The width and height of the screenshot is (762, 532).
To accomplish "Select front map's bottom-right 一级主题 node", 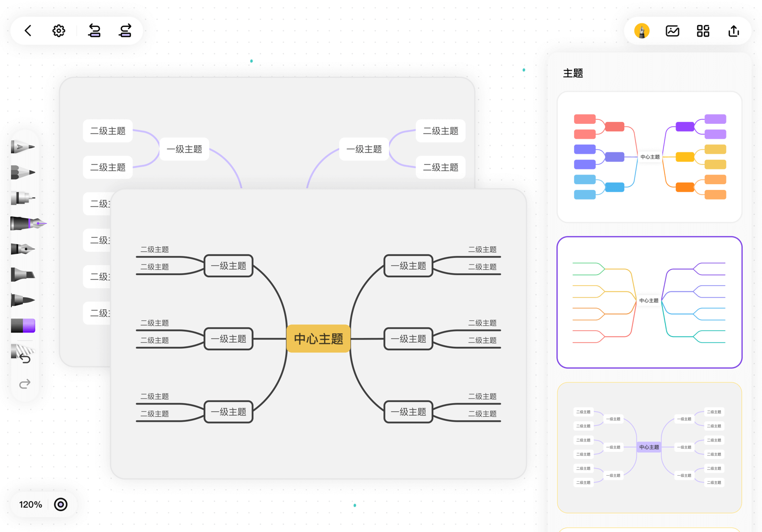I will pos(408,412).
